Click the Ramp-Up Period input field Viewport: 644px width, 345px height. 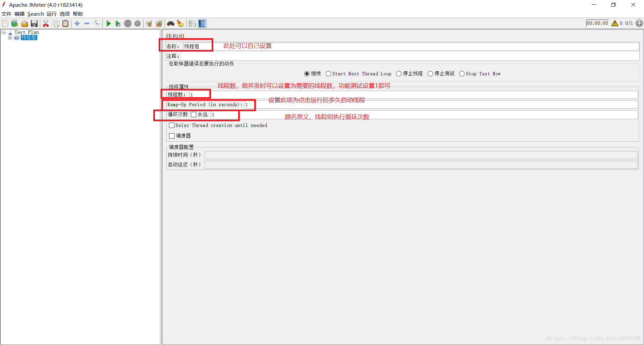441,105
